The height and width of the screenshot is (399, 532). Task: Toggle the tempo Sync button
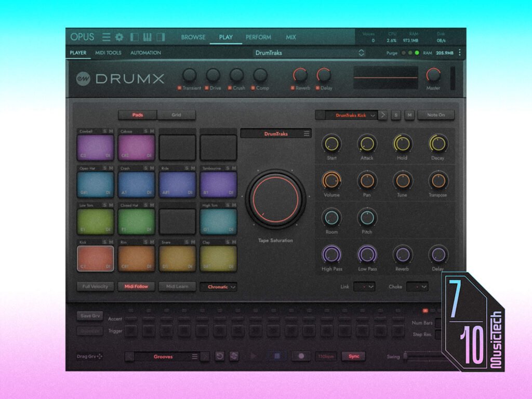[x=353, y=356]
